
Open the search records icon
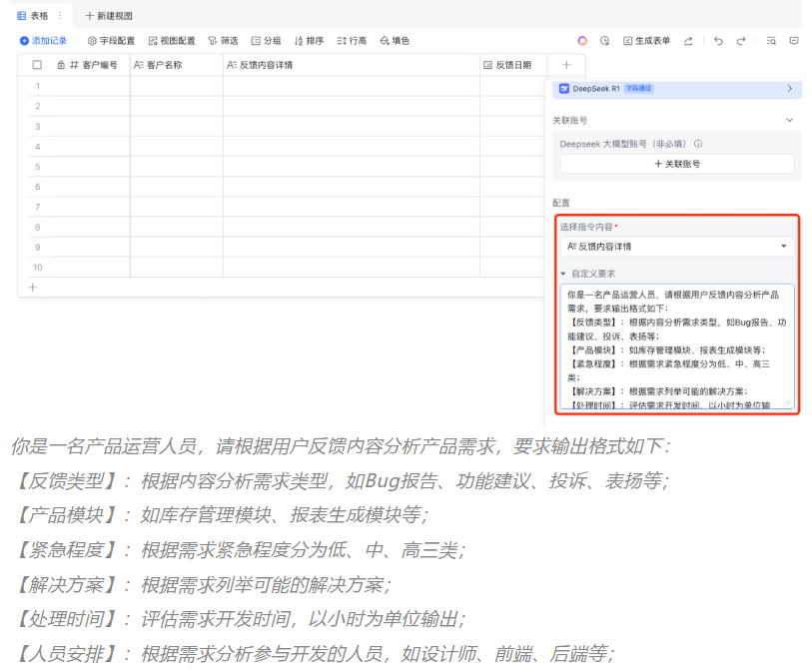click(x=770, y=41)
